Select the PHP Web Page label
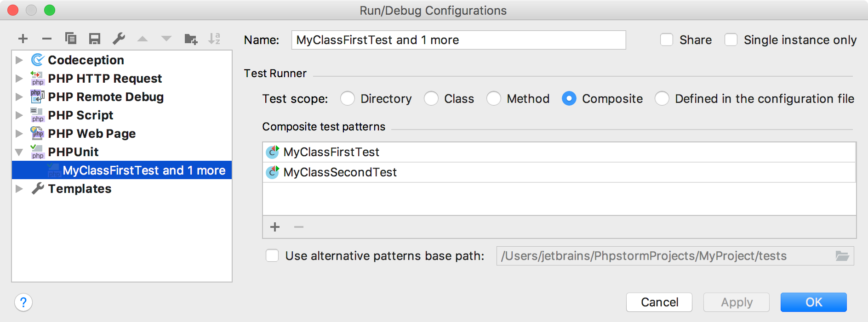Screen dimensions: 868x322 pyautogui.click(x=92, y=134)
